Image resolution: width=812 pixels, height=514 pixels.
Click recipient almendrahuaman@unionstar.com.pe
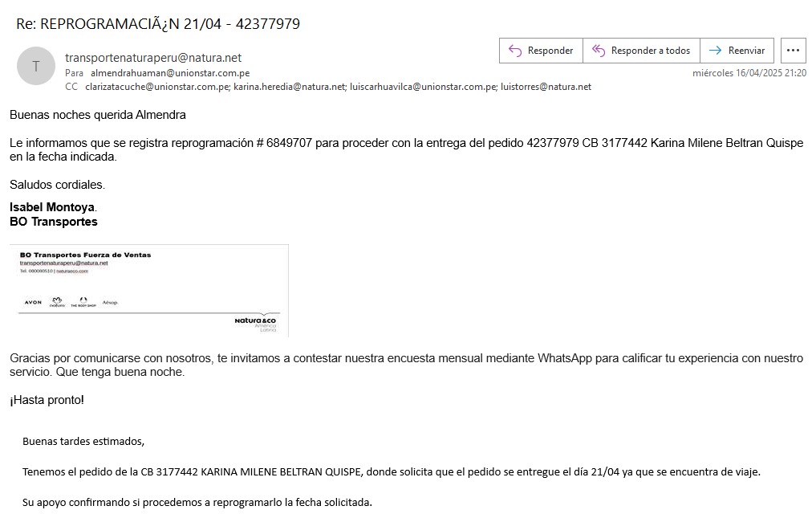click(170, 73)
